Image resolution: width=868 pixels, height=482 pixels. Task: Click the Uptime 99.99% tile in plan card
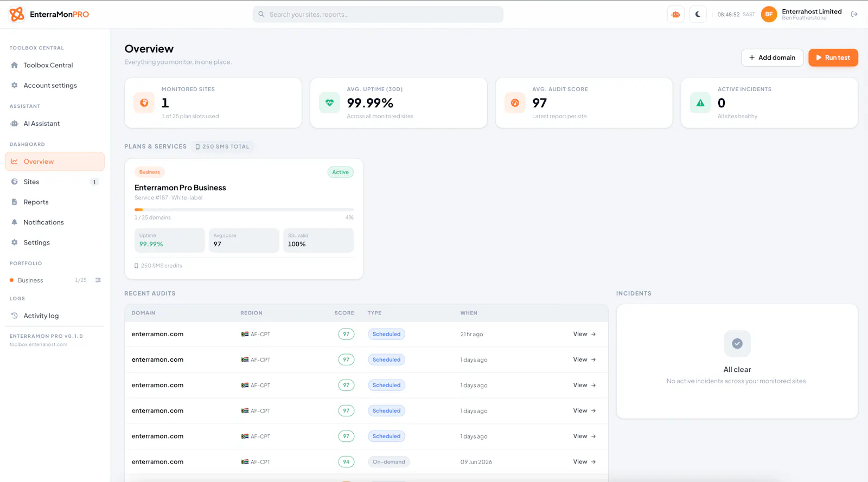click(169, 240)
